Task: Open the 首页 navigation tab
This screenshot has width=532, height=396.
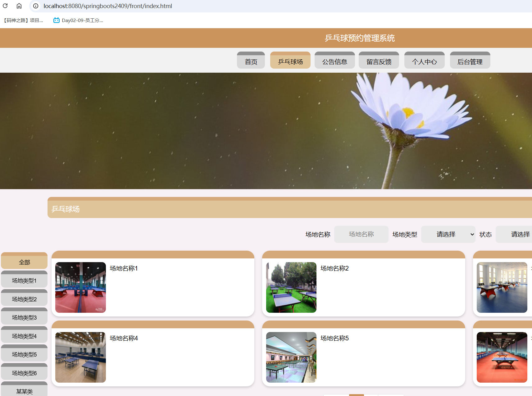Action: pos(251,61)
